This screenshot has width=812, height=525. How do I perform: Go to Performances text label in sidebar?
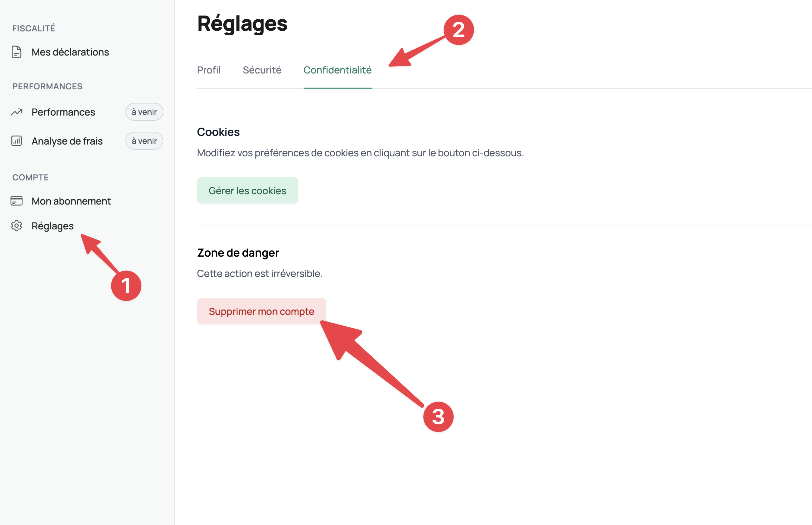tap(63, 112)
